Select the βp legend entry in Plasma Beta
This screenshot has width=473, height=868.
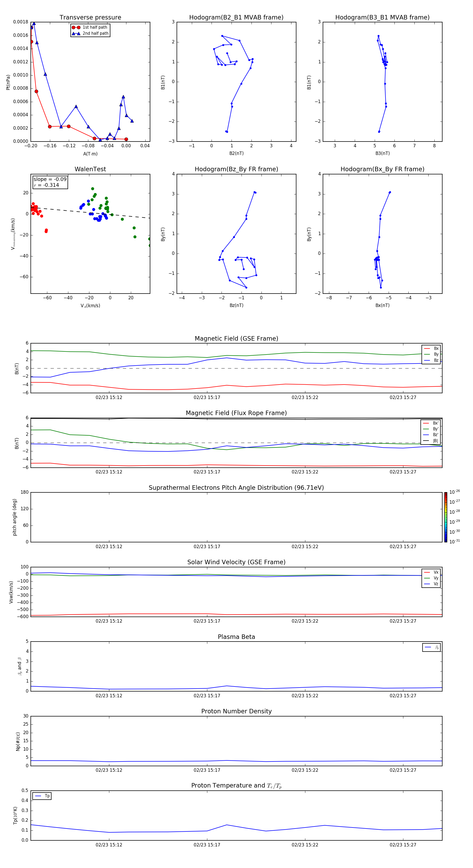[431, 647]
